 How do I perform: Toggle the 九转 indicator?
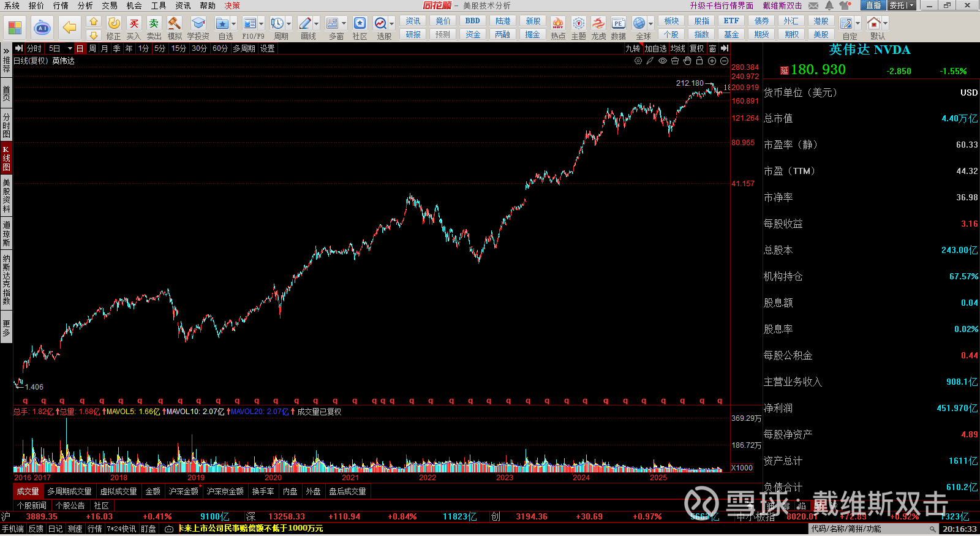[x=633, y=48]
